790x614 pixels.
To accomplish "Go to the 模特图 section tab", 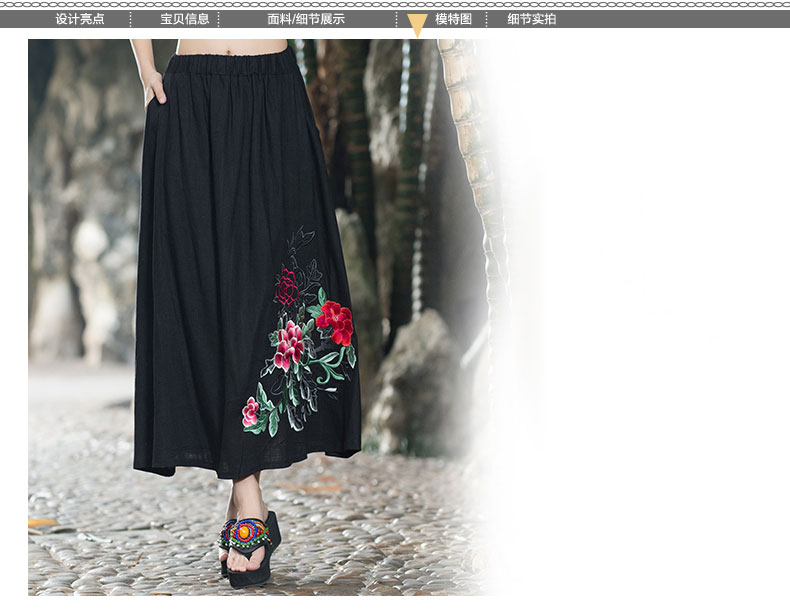I will (453, 19).
